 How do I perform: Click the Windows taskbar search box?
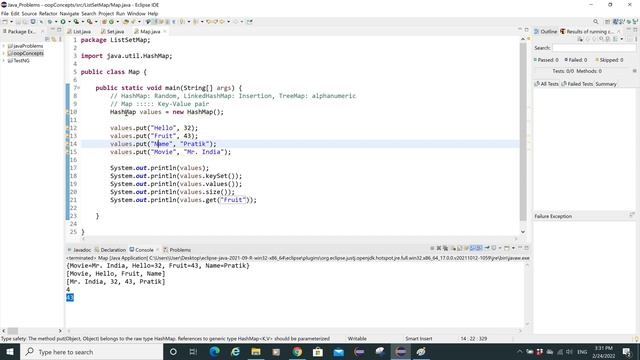(x=91, y=351)
